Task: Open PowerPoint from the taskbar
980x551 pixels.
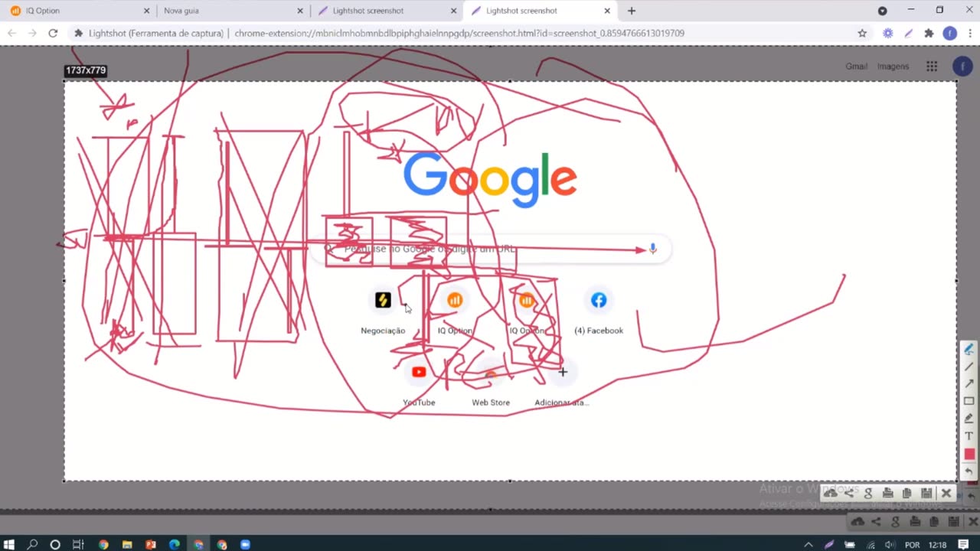Action: 151,544
